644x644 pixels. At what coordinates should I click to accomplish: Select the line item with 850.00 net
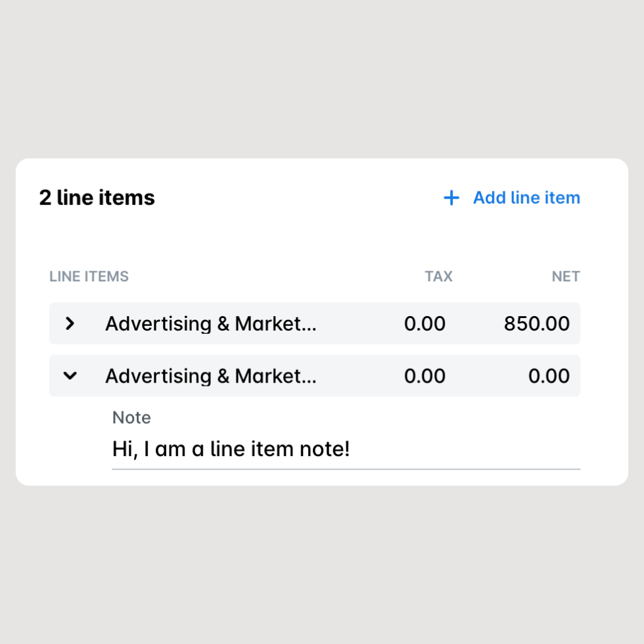point(315,323)
